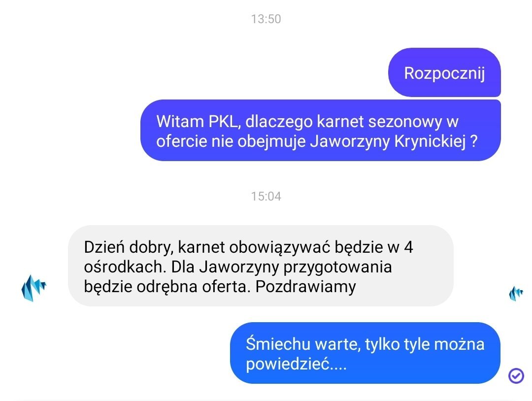Screen dimensions: 532x401
Task: Click the word "Śmiechu" in the blue bubble
Action: [278, 344]
